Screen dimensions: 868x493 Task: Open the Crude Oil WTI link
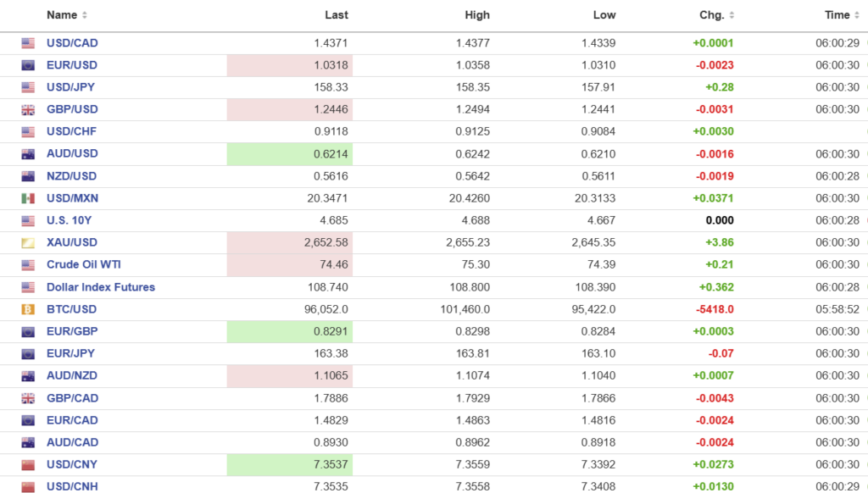[83, 265]
